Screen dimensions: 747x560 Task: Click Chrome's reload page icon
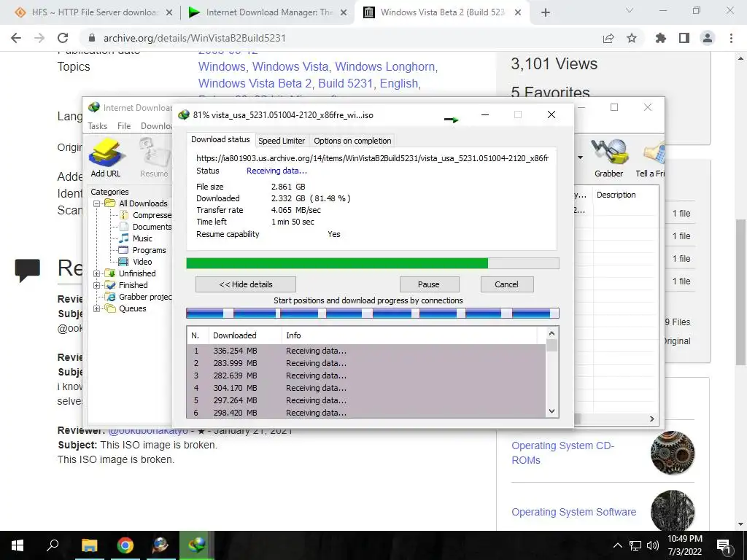(63, 38)
